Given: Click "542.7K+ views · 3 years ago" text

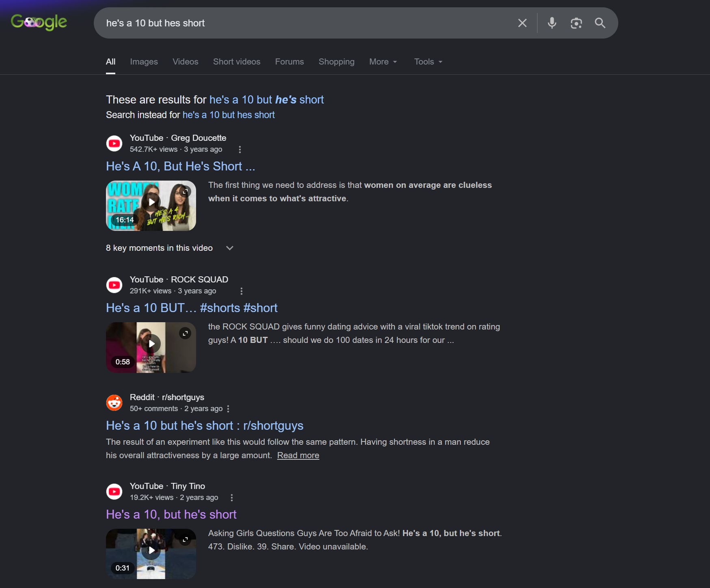Looking at the screenshot, I should coord(176,149).
